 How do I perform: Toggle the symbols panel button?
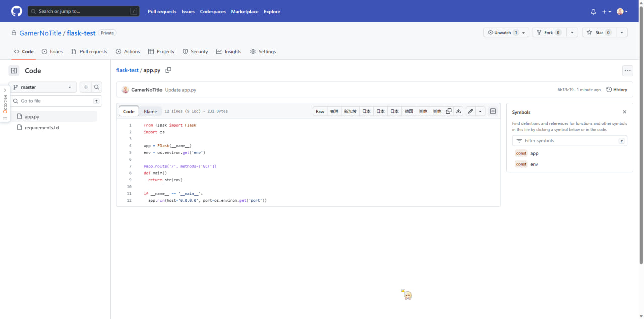(493, 111)
